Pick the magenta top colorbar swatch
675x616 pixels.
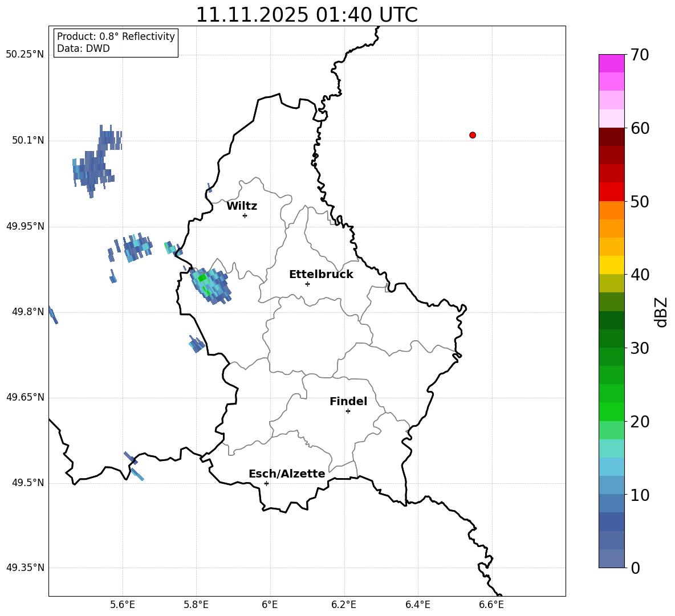[611, 64]
